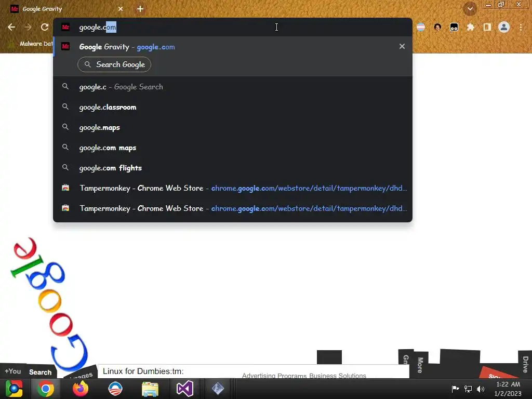Image resolution: width=532 pixels, height=399 pixels.
Task: Open the volume speaker tray icon
Action: (481, 389)
